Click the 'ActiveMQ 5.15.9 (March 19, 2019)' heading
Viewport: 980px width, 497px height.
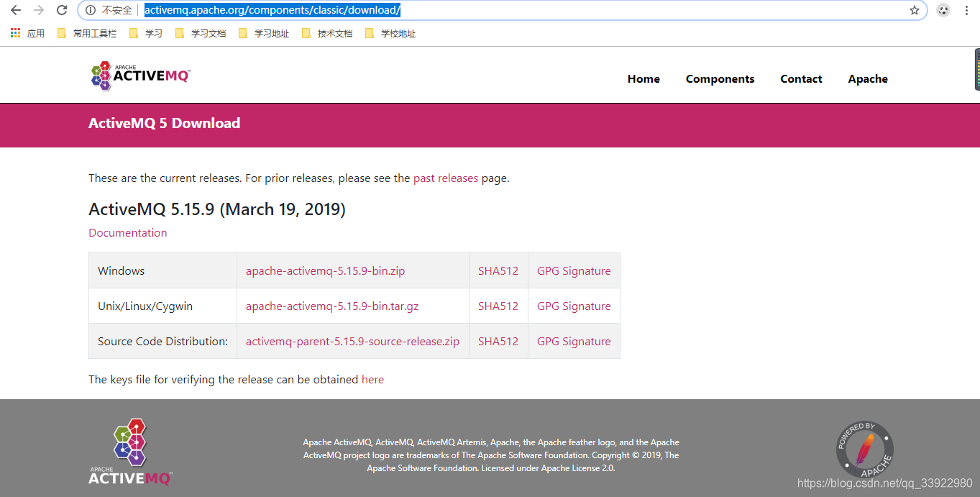click(217, 210)
